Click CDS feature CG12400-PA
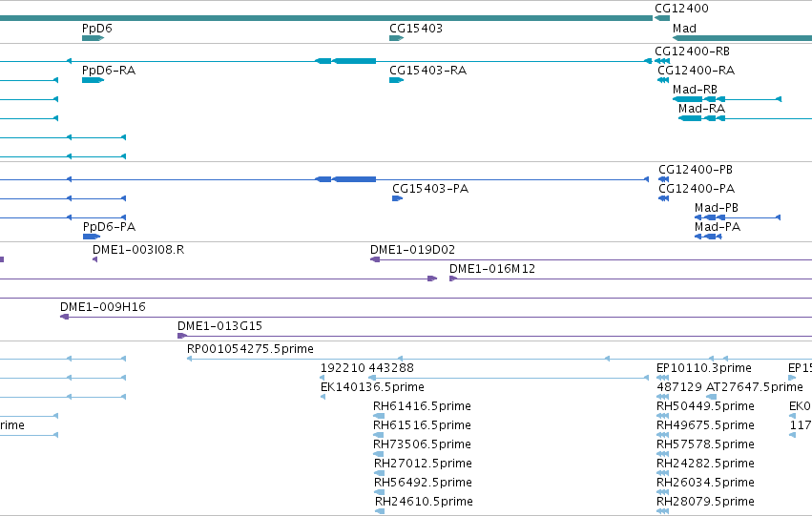 pos(697,189)
